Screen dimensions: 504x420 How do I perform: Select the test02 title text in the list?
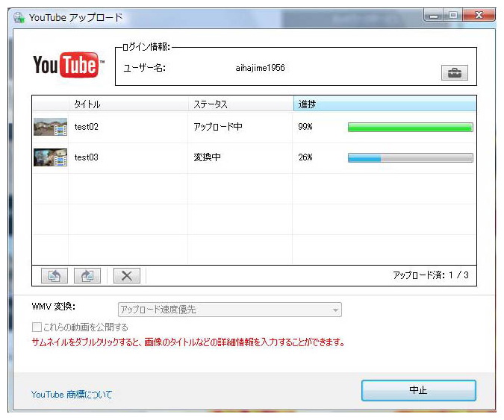click(87, 128)
